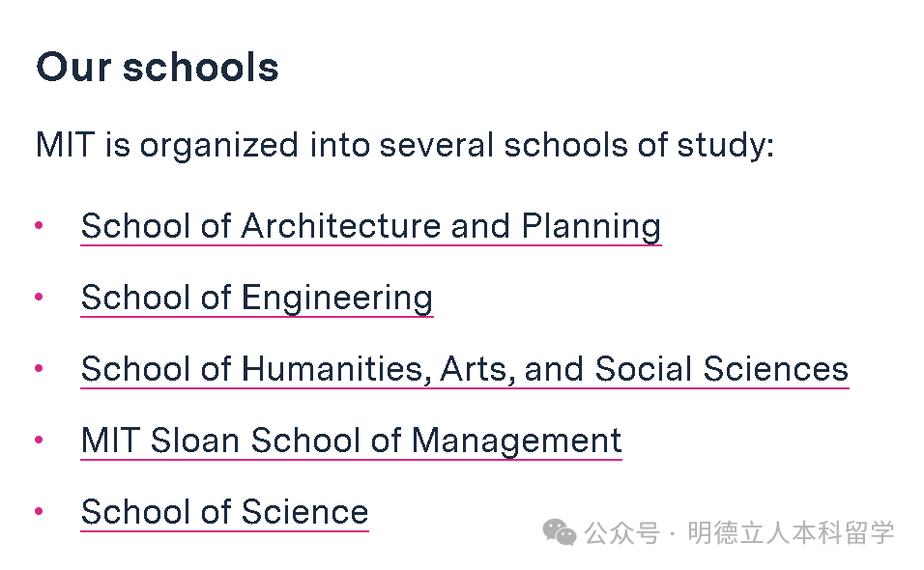The image size is (924, 570).
Task: Follow the School of Science link
Action: (224, 512)
